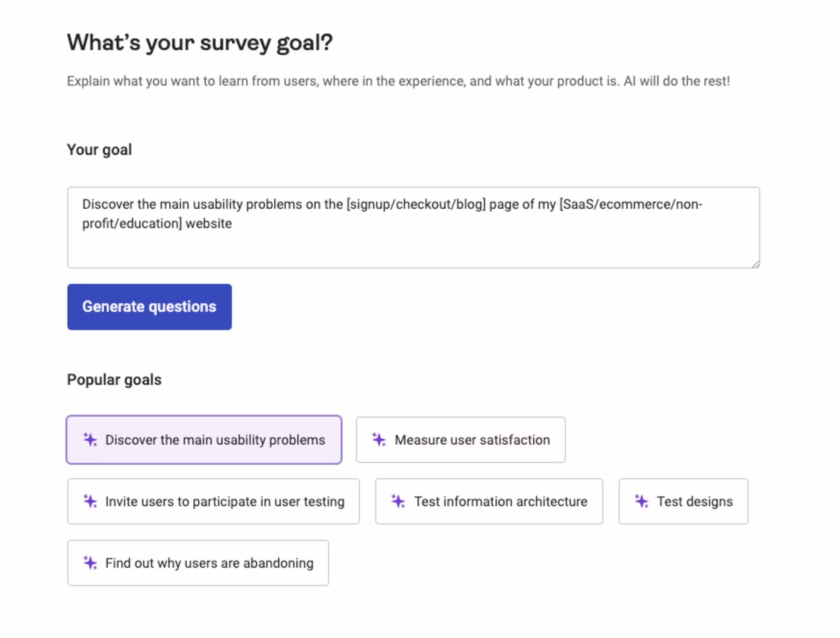Click the Popular goals heading
Image resolution: width=840 pixels, height=638 pixels.
coord(114,379)
